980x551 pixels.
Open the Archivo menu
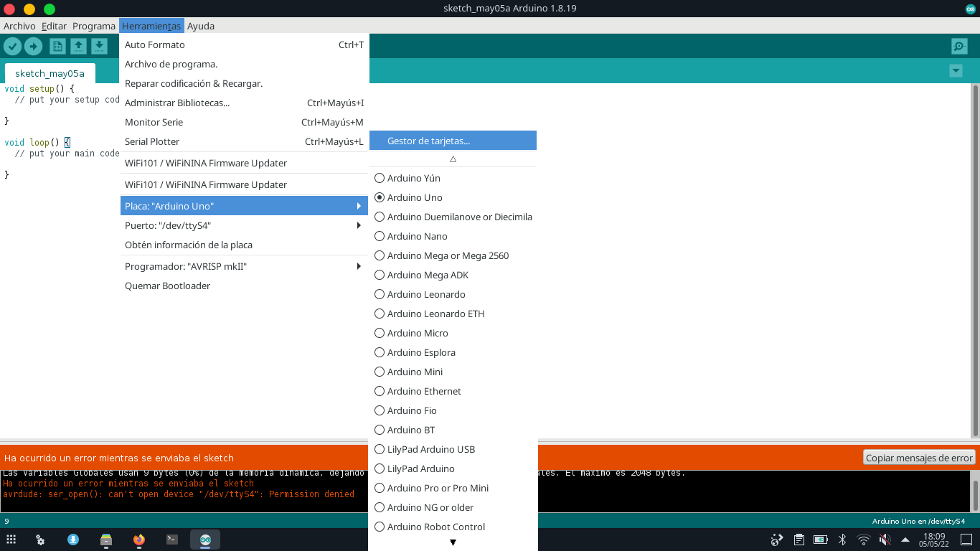pos(19,26)
